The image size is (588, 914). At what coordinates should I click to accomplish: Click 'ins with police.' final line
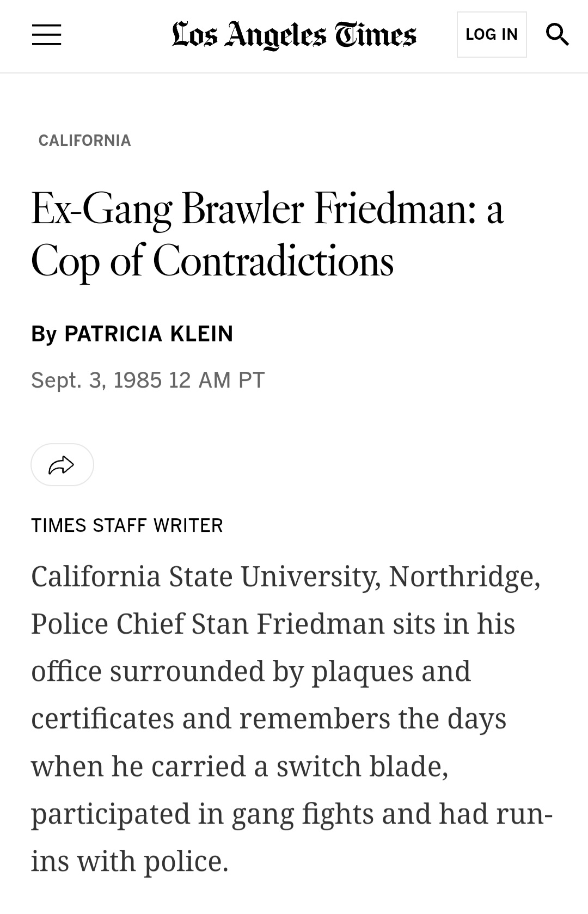(130, 862)
